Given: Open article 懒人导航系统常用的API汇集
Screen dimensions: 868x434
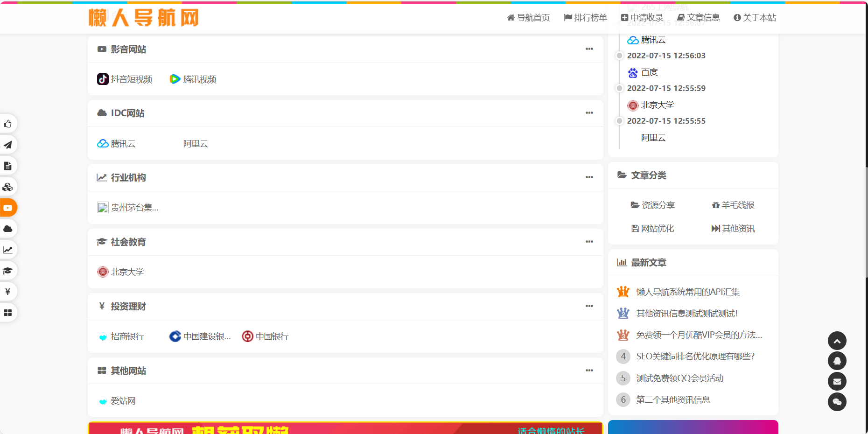Looking at the screenshot, I should 688,292.
